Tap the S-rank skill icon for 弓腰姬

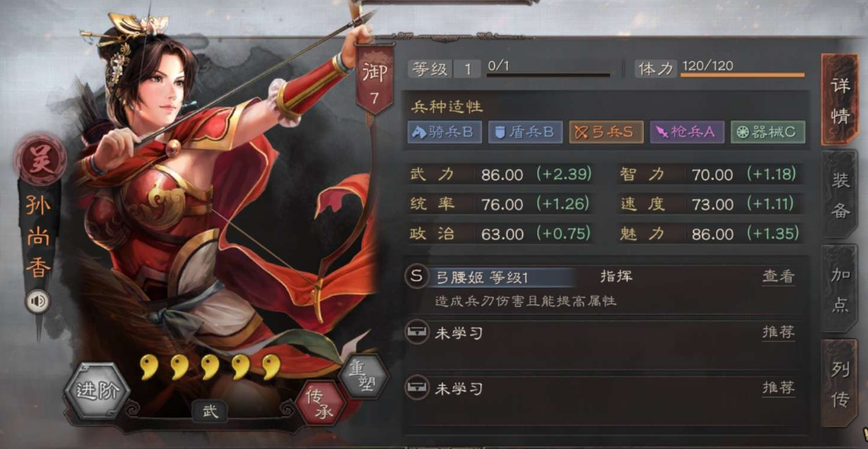[417, 276]
